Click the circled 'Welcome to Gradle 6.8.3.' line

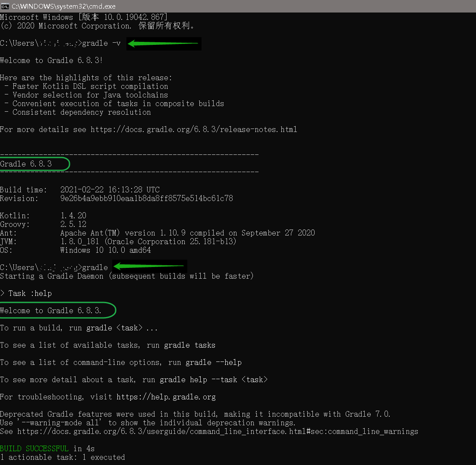(50, 311)
